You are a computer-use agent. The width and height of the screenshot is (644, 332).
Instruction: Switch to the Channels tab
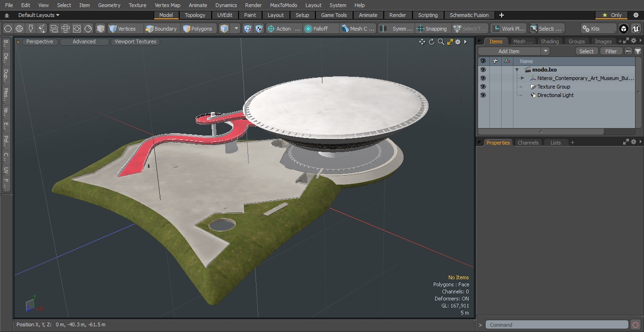(x=528, y=143)
